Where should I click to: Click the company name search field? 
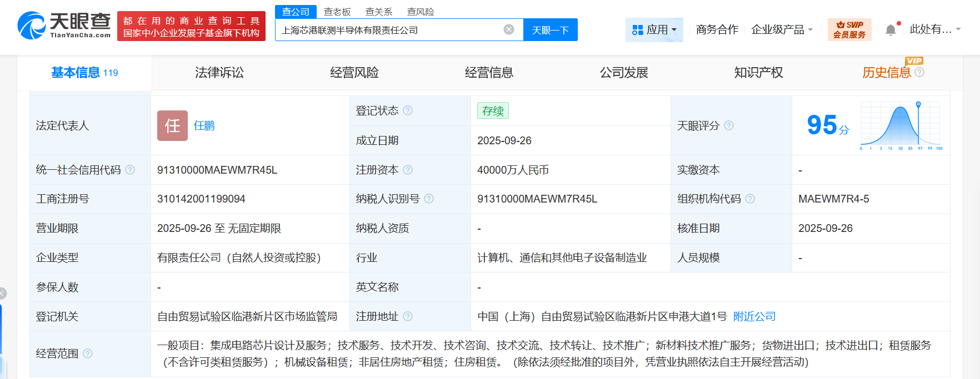click(x=389, y=30)
